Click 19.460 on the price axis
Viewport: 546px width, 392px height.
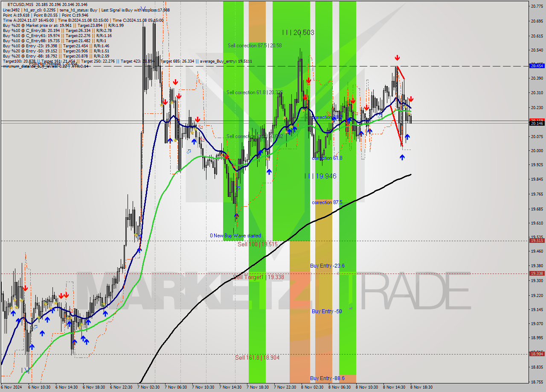click(537, 251)
